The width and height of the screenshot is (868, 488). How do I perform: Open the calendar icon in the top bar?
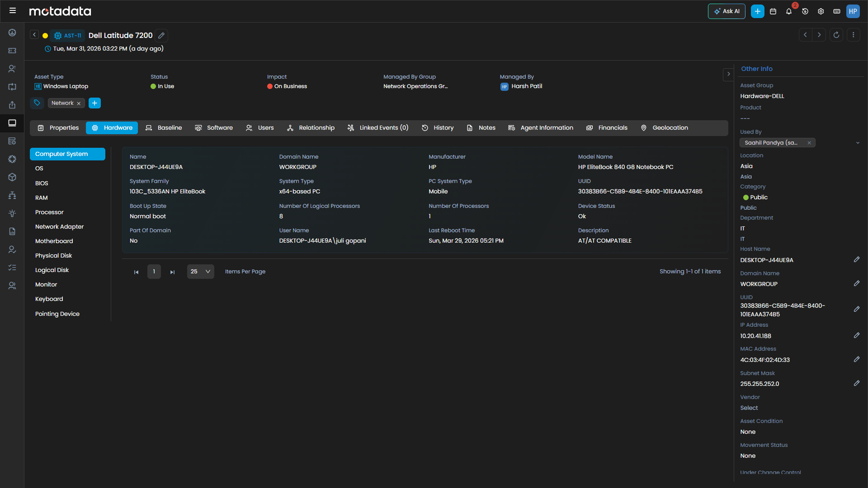(773, 11)
